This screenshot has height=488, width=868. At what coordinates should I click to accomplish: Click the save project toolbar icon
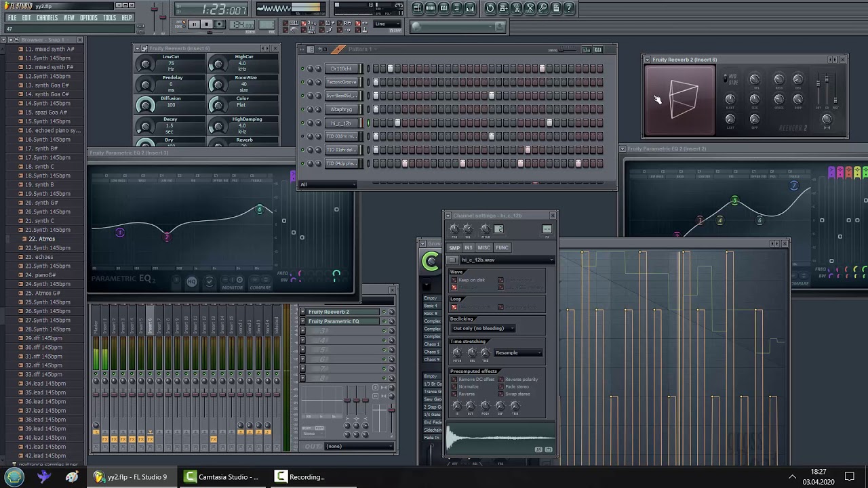point(504,8)
